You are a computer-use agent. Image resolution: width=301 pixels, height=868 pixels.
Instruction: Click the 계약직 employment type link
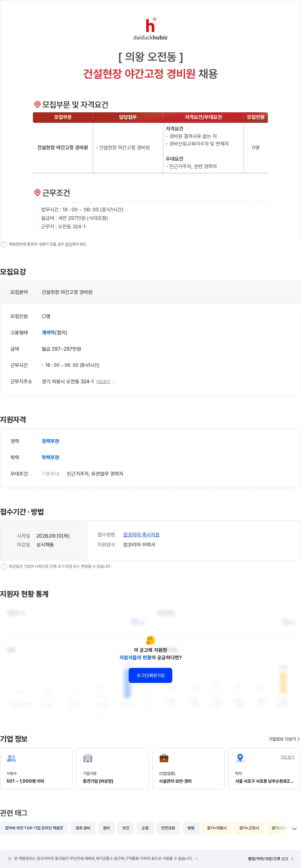click(48, 333)
